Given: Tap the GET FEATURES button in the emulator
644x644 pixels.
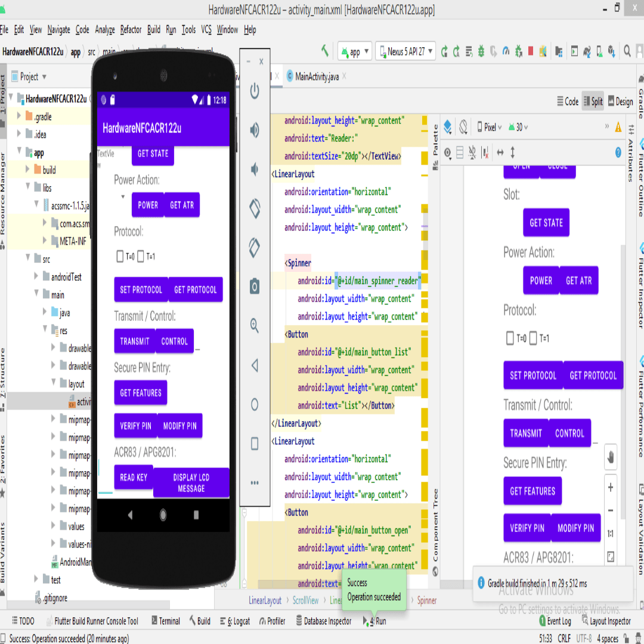Looking at the screenshot, I should click(141, 393).
